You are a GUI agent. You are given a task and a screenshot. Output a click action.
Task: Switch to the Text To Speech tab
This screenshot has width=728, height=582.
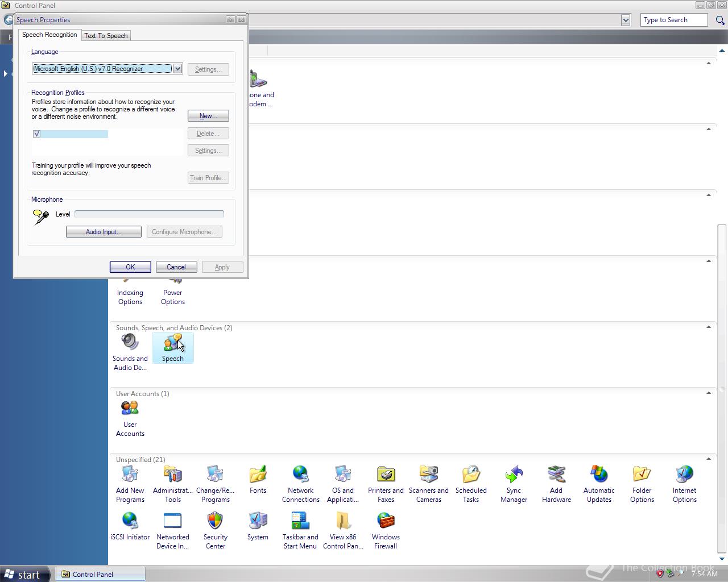[x=106, y=36]
